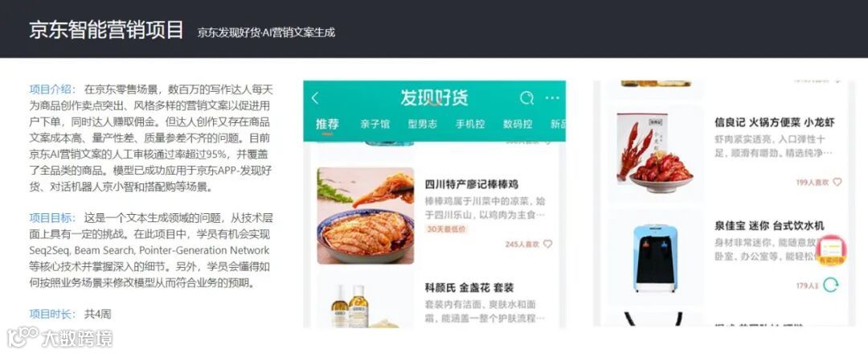Open the orange 有奖问卷 floating icon
The image size is (868, 354).
(x=831, y=250)
